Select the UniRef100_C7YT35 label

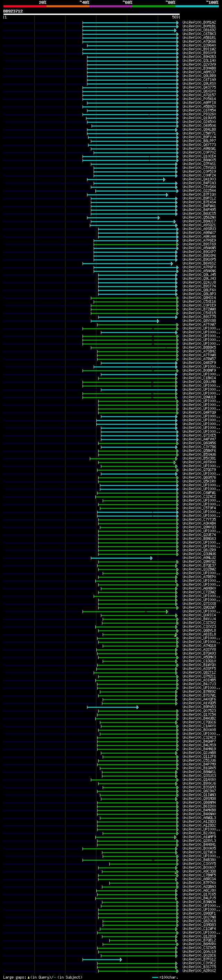pos(199,520)
